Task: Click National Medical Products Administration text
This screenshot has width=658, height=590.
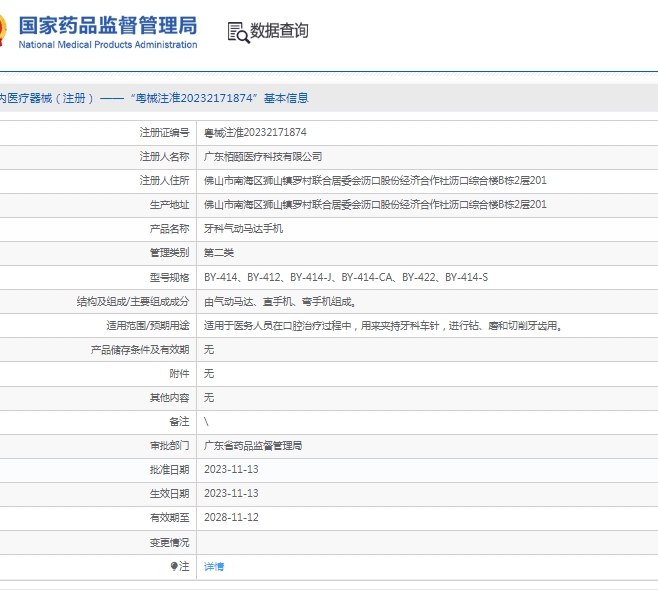Action: pos(108,44)
